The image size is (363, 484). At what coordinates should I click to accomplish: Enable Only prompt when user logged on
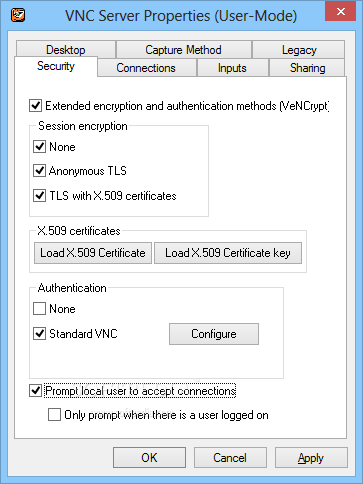[x=54, y=415]
